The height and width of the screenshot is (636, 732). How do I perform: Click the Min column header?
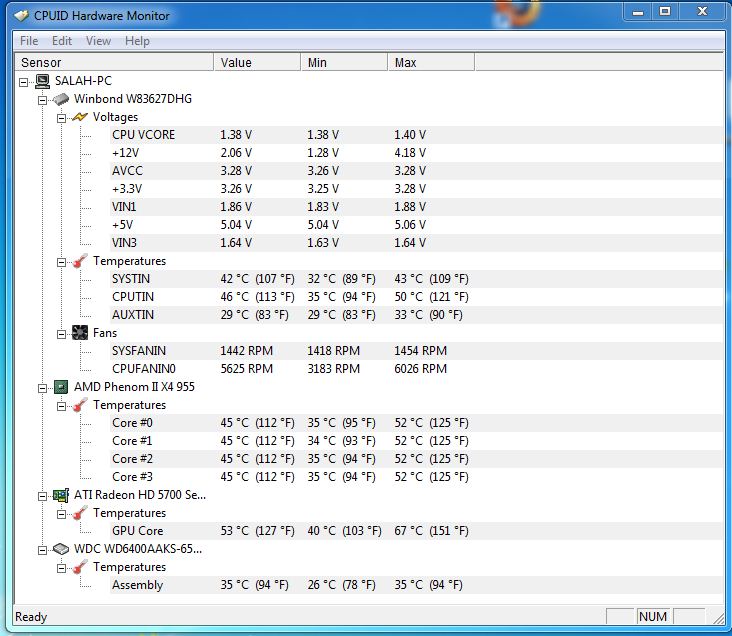[x=345, y=62]
